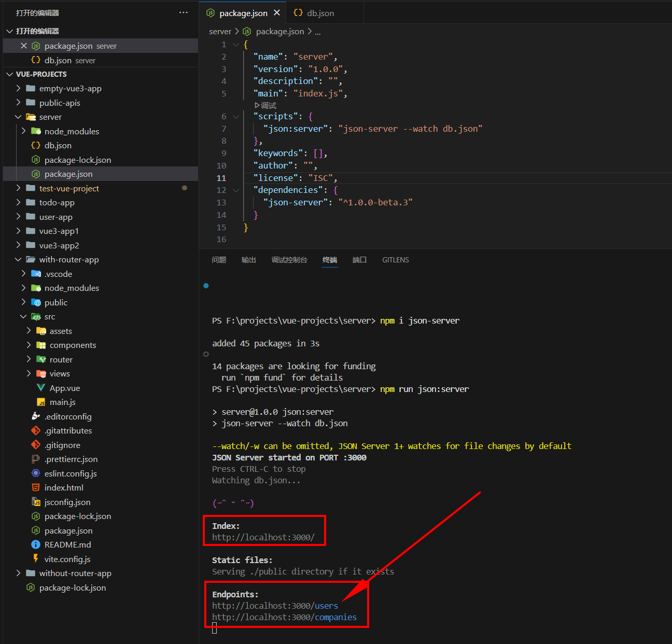Click the 调试 debug code lens

pos(265,105)
